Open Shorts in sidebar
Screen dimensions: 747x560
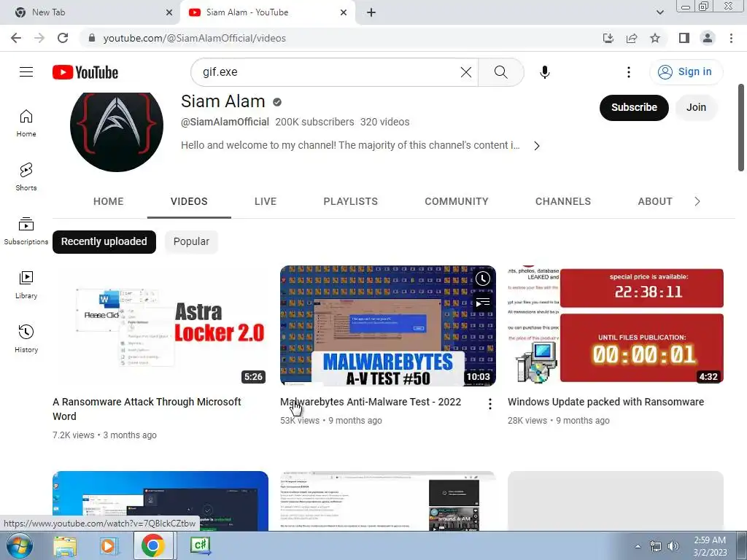[26, 177]
